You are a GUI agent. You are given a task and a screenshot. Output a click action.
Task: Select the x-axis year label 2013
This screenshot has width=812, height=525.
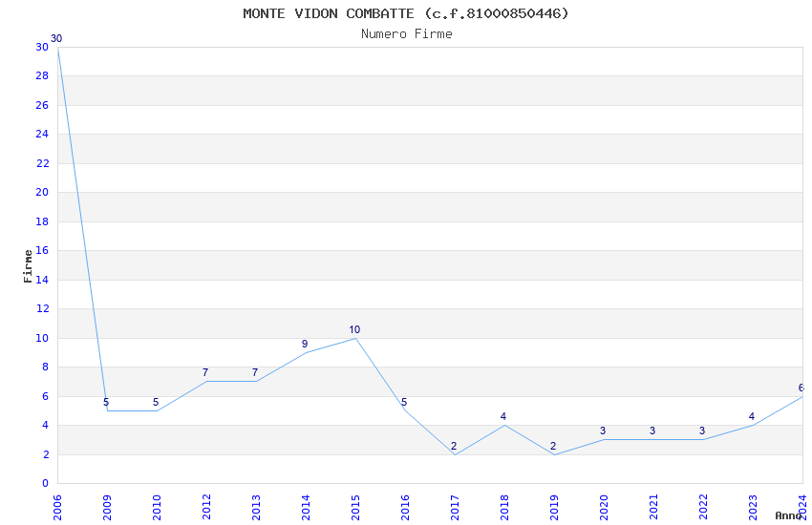point(256,508)
